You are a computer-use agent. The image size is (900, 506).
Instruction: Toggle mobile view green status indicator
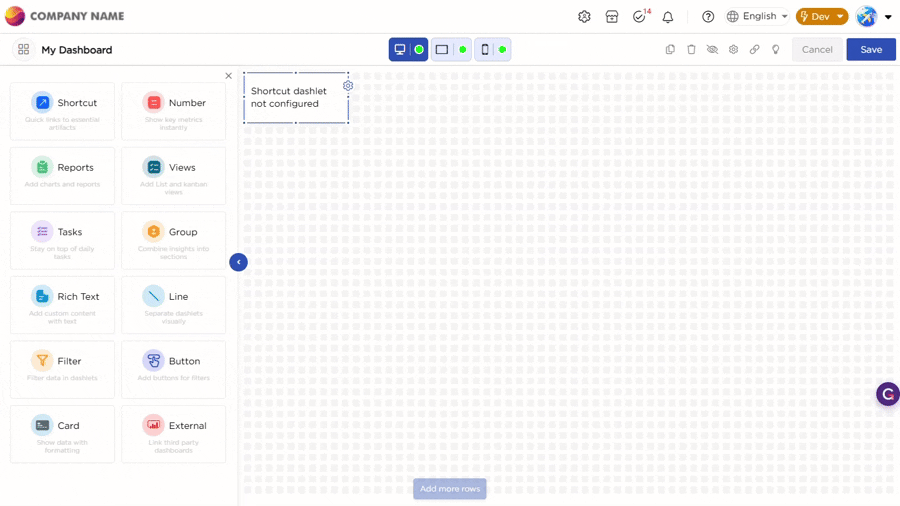(x=502, y=49)
